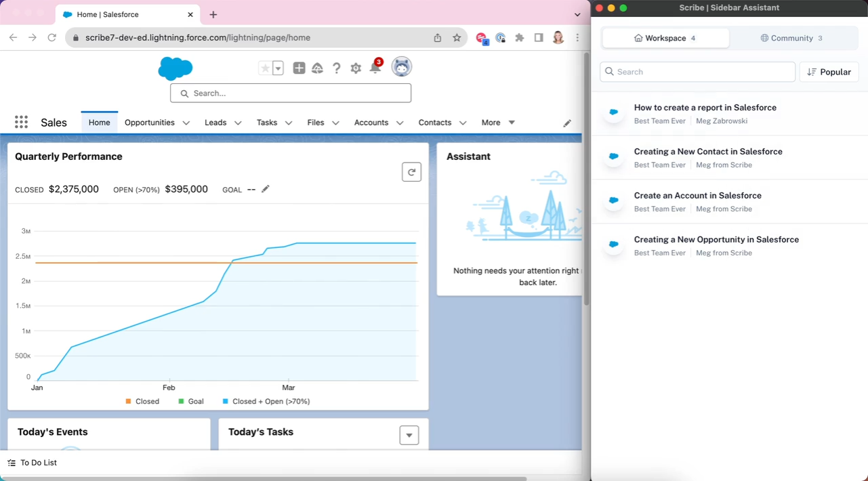Click the Astro user profile avatar
Screen dimensions: 868x481
pyautogui.click(x=402, y=66)
